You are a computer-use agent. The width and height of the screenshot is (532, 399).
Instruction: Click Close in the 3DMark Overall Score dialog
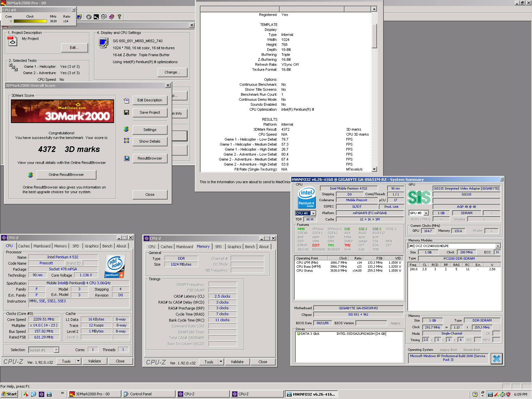[x=150, y=195]
